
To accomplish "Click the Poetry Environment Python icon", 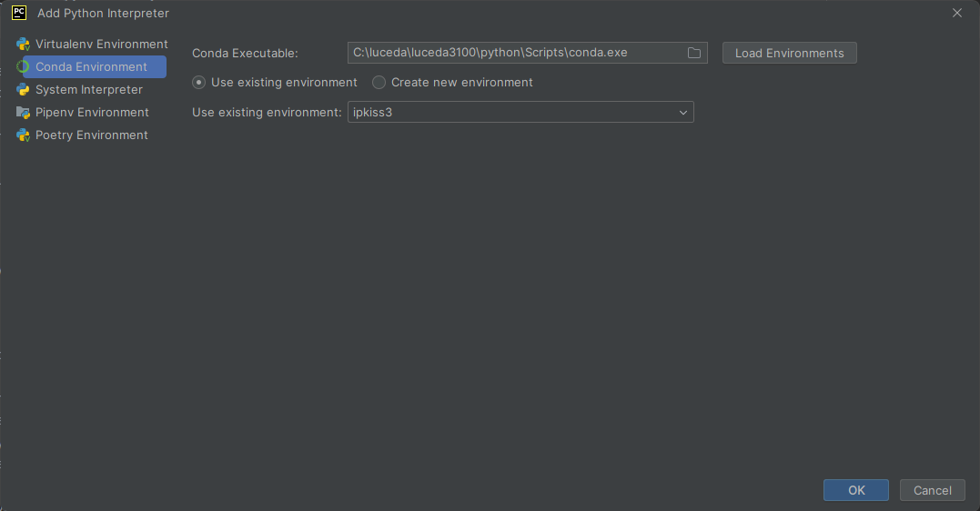I will click(x=23, y=135).
